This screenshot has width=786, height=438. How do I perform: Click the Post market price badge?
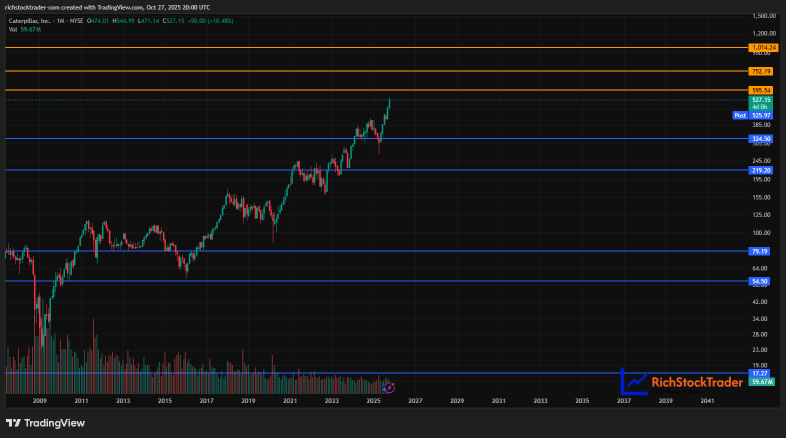point(740,115)
